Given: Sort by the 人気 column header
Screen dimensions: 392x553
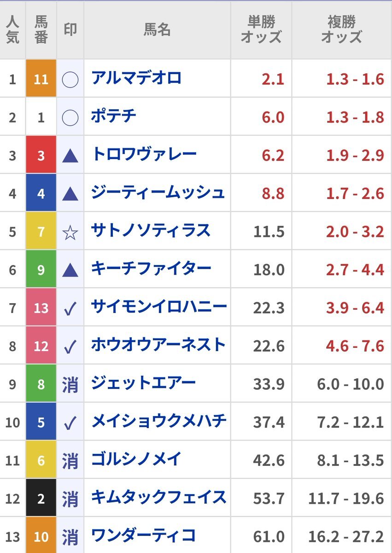Looking at the screenshot, I should (13, 30).
